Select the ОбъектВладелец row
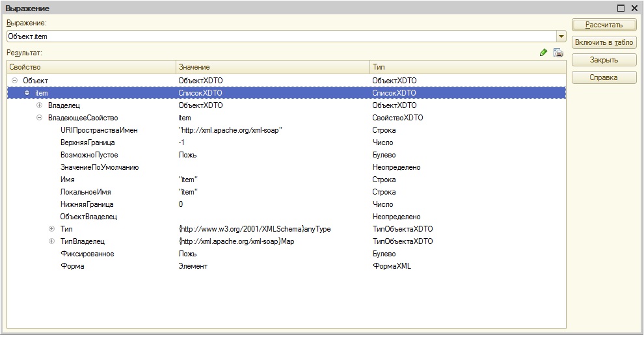 [x=286, y=217]
